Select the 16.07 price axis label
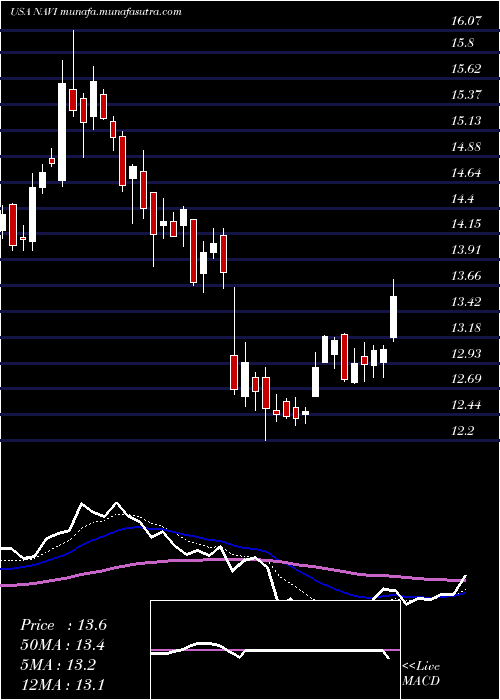Screen dimensions: 500x700 click(467, 21)
